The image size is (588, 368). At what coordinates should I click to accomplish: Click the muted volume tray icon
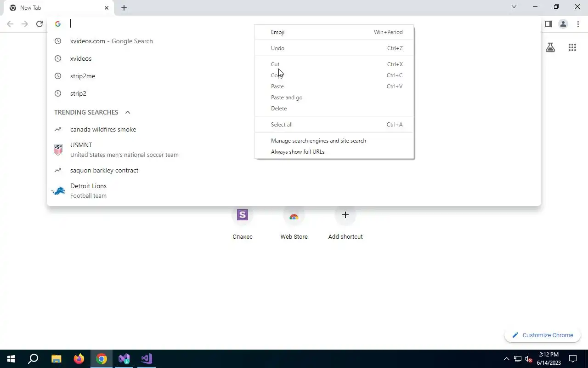tap(529, 359)
